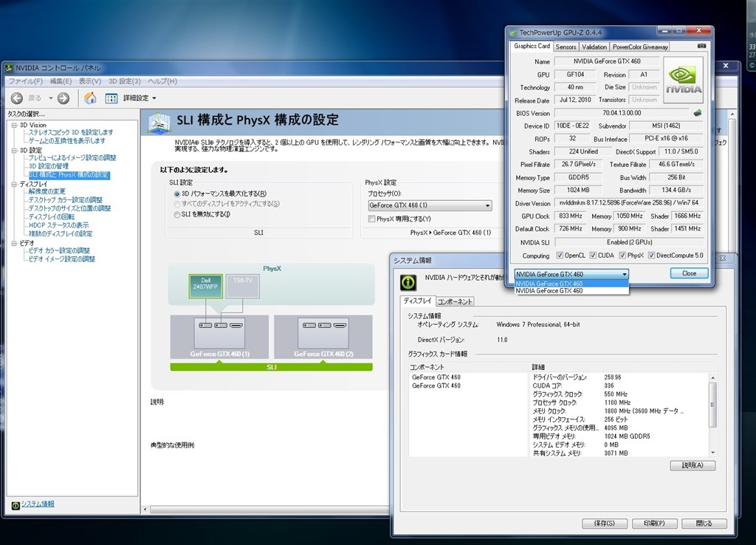Viewport: 756px width, 545px height.
Task: Click green システム情報 icon at bottom-left
Action: pyautogui.click(x=16, y=505)
